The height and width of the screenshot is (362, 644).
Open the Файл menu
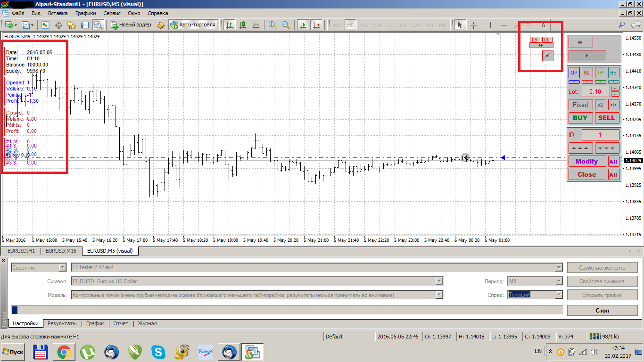pyautogui.click(x=18, y=13)
